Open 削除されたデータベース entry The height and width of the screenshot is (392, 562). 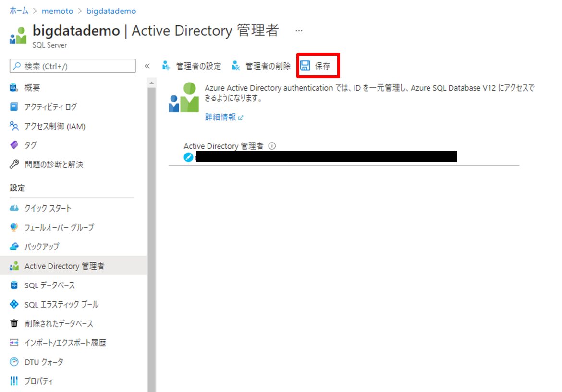[x=59, y=323]
